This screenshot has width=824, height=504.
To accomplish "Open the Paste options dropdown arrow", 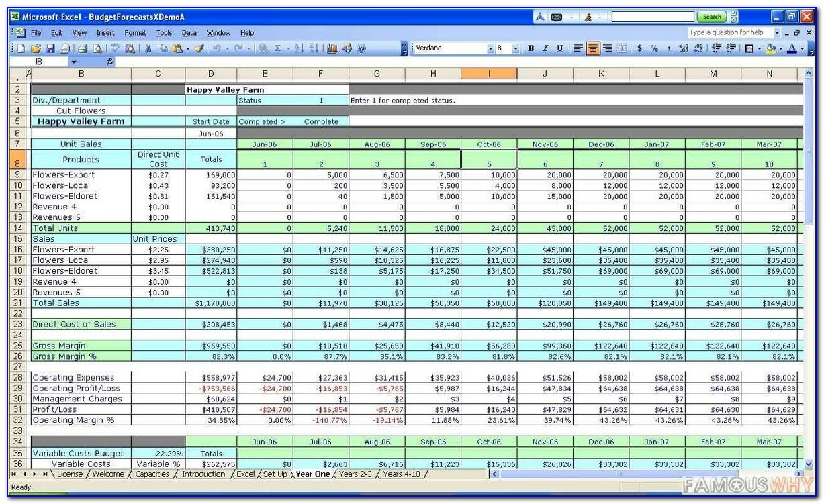I will coord(187,48).
